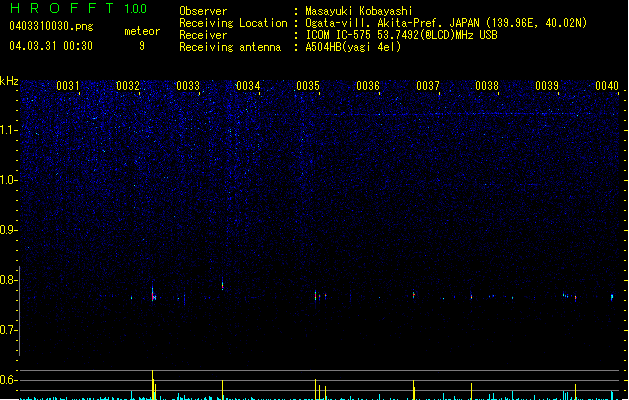This screenshot has width=629, height=400.
Task: Click the 0034 time marker
Action: click(x=248, y=85)
